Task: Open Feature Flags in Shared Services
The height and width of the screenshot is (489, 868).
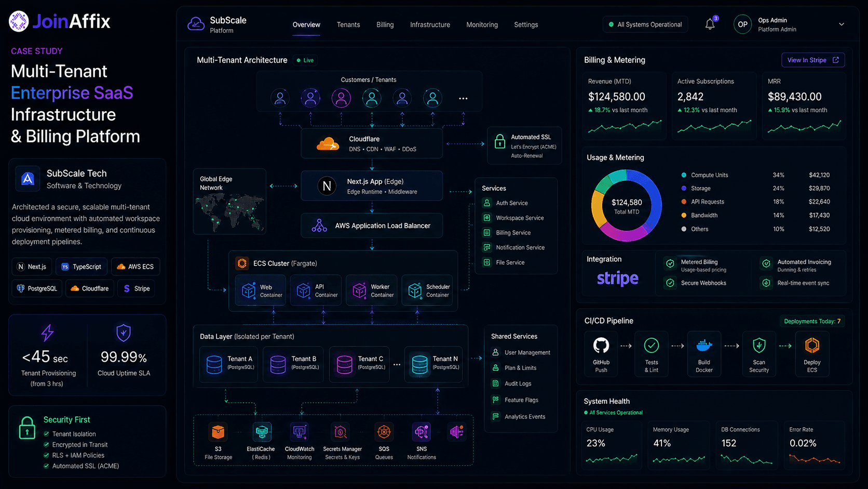Action: [x=514, y=400]
